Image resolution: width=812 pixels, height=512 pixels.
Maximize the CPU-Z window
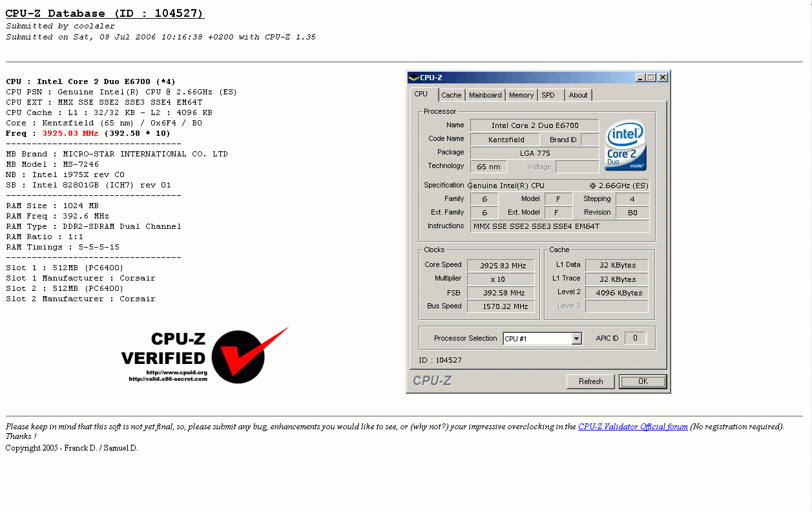[x=651, y=78]
